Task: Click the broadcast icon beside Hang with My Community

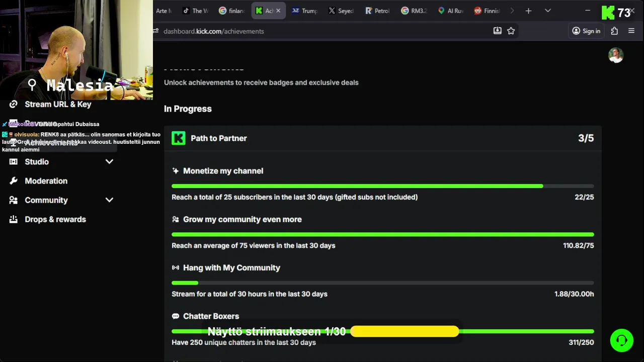Action: [x=176, y=267]
